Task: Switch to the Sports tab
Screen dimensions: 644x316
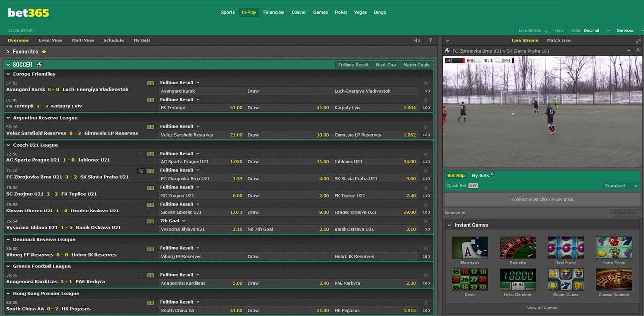Action: [x=228, y=12]
